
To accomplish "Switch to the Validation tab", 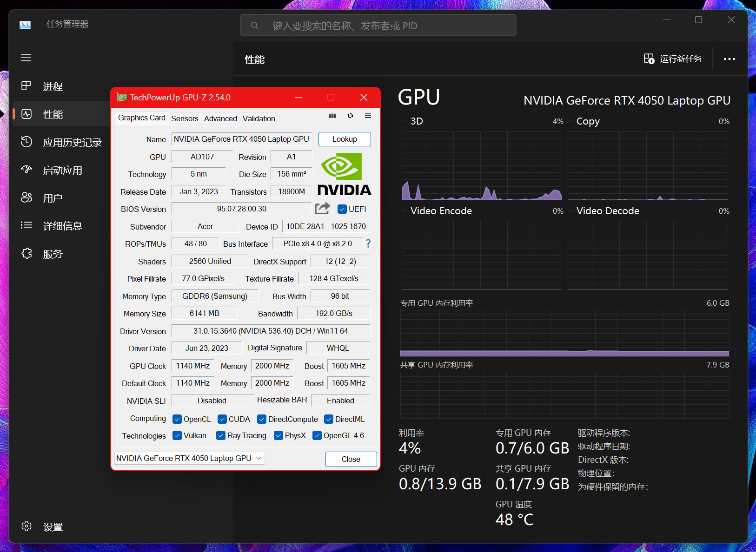I will 259,118.
